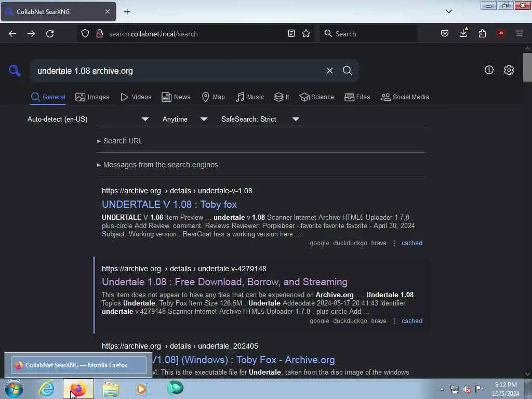Click the page vertical scrollbar thumb
Screen dimensions: 532x399
(527, 67)
